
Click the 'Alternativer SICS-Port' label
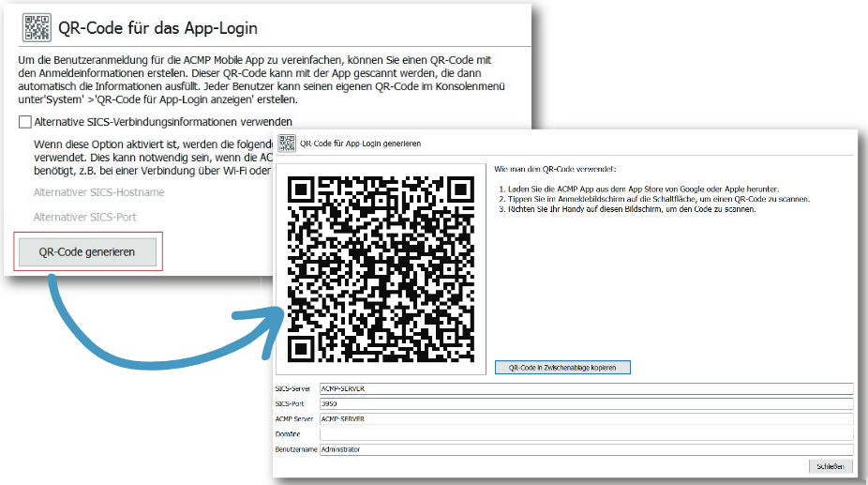click(x=84, y=218)
